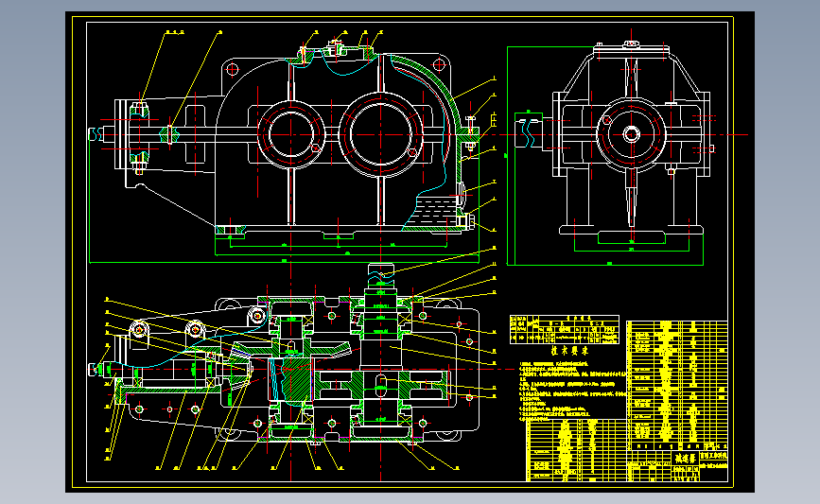Click the lower parts list table left of title block
The width and height of the screenshot is (820, 504).
pos(576,449)
